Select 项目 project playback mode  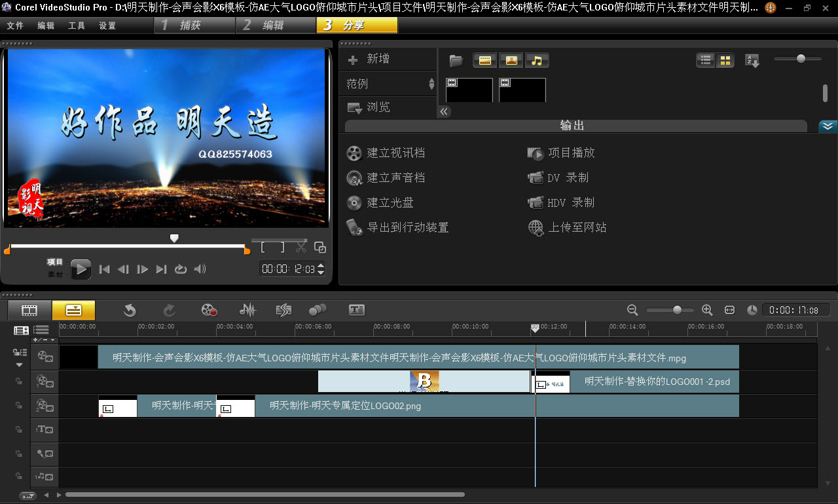55,262
